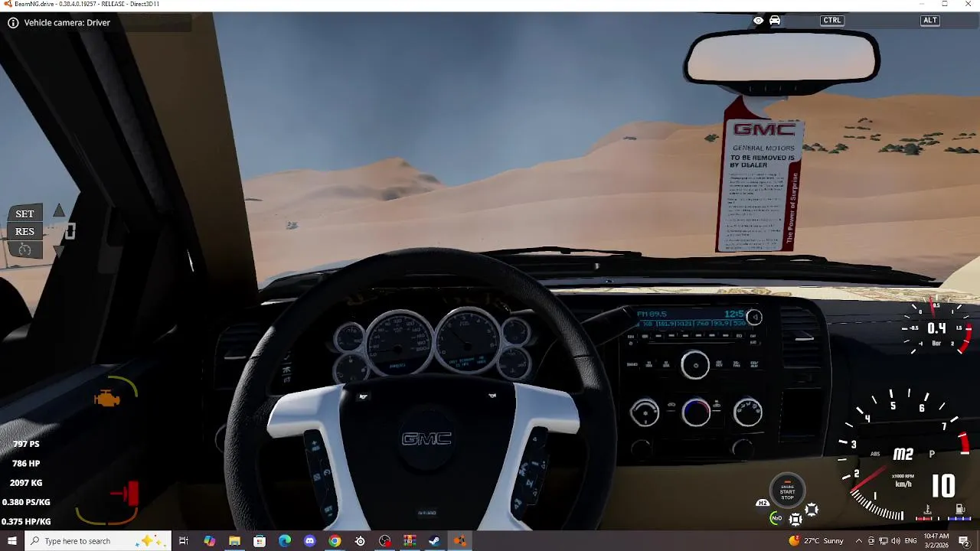Open the notification center icon
980x551 pixels.
[x=964, y=541]
